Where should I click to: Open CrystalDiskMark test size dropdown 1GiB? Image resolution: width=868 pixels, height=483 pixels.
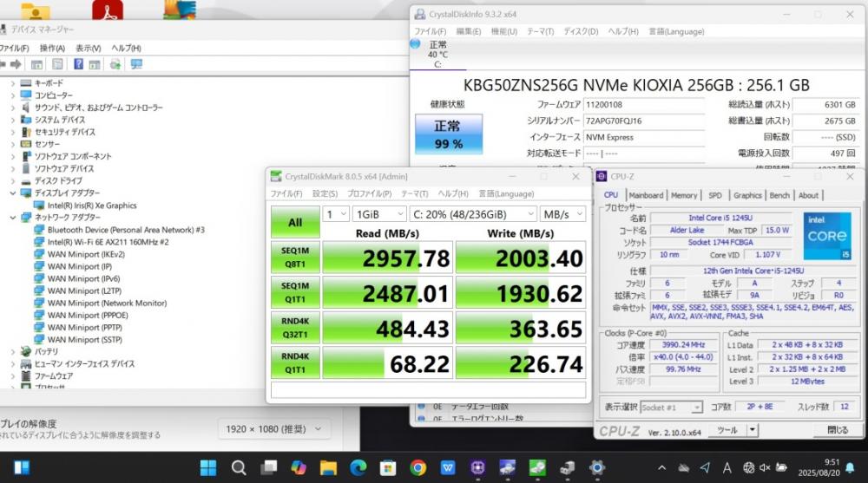click(379, 214)
